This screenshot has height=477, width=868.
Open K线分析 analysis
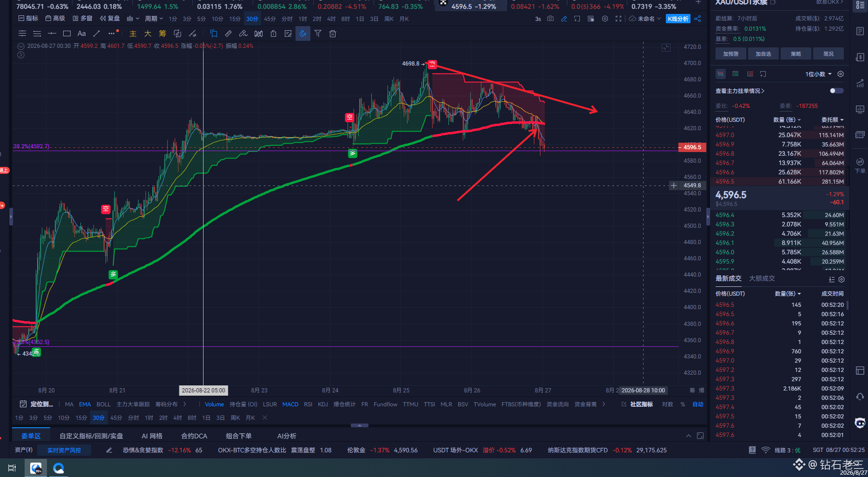678,19
